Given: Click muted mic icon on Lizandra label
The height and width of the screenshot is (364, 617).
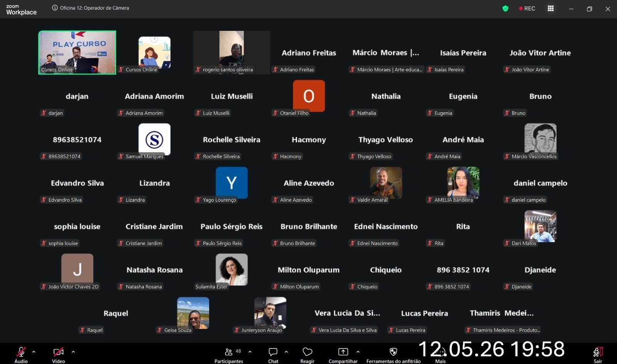Looking at the screenshot, I should [x=121, y=200].
